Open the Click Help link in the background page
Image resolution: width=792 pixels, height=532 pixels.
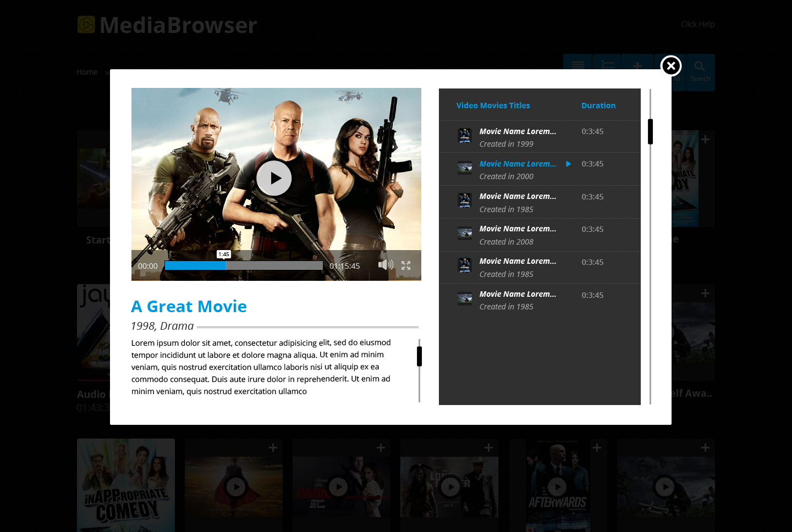pos(697,24)
